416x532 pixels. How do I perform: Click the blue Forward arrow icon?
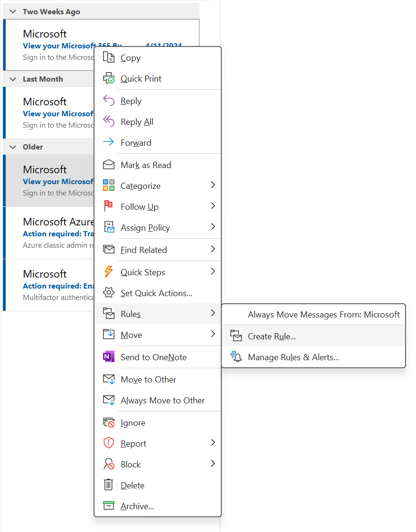tap(109, 142)
